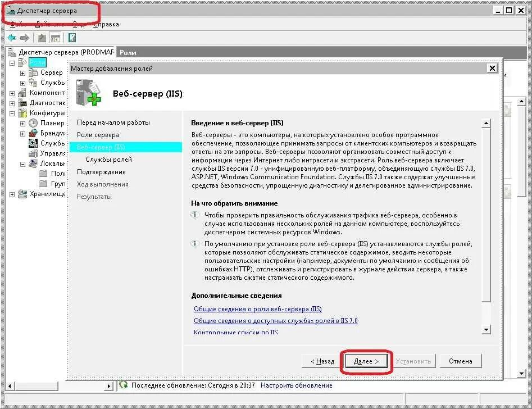
Task: Close the Мастер добавления ролей dialog
Action: pos(492,68)
